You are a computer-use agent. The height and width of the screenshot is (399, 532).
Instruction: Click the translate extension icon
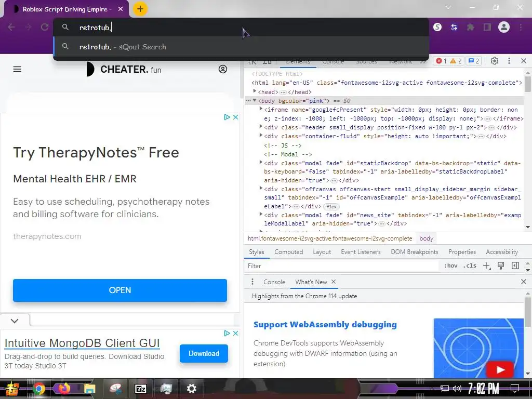tap(454, 27)
